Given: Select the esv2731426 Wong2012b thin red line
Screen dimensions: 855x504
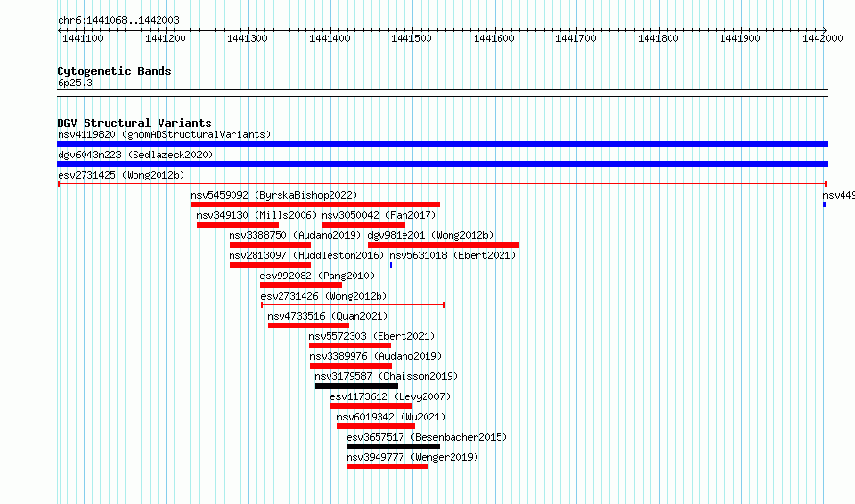Looking at the screenshot, I should pos(354,305).
